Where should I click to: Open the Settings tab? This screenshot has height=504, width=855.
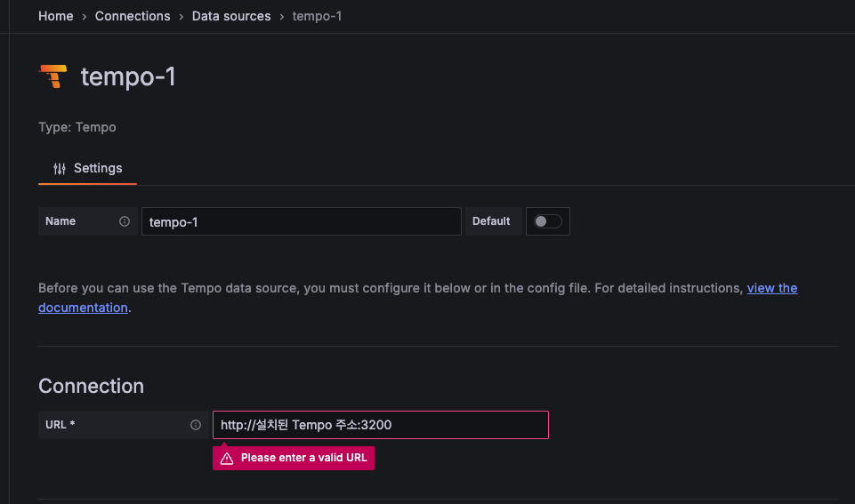(87, 168)
